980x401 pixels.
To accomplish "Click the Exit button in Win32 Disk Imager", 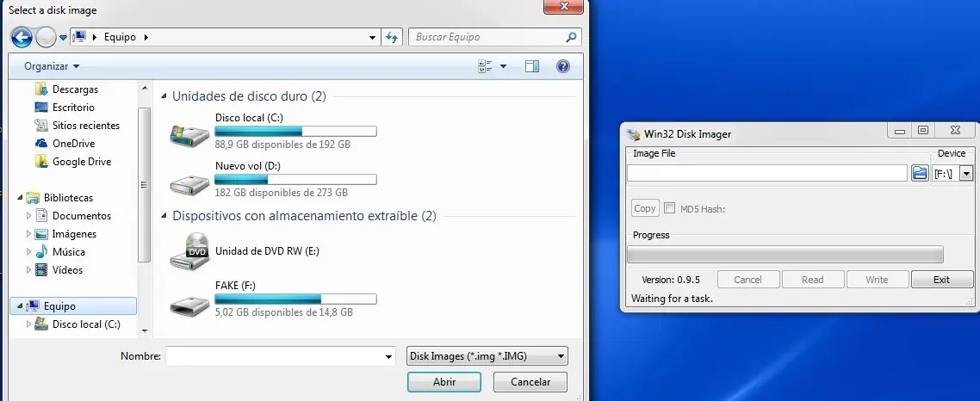I will click(x=941, y=280).
